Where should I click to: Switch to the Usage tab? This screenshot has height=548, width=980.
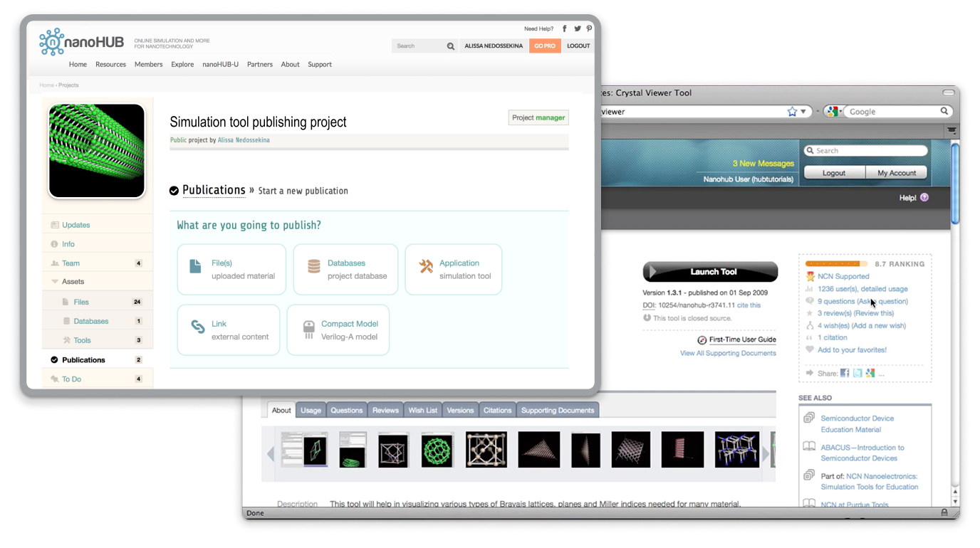click(311, 410)
